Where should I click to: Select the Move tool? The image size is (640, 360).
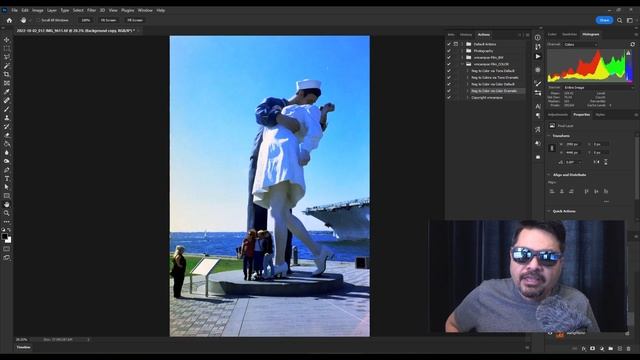(x=7, y=40)
